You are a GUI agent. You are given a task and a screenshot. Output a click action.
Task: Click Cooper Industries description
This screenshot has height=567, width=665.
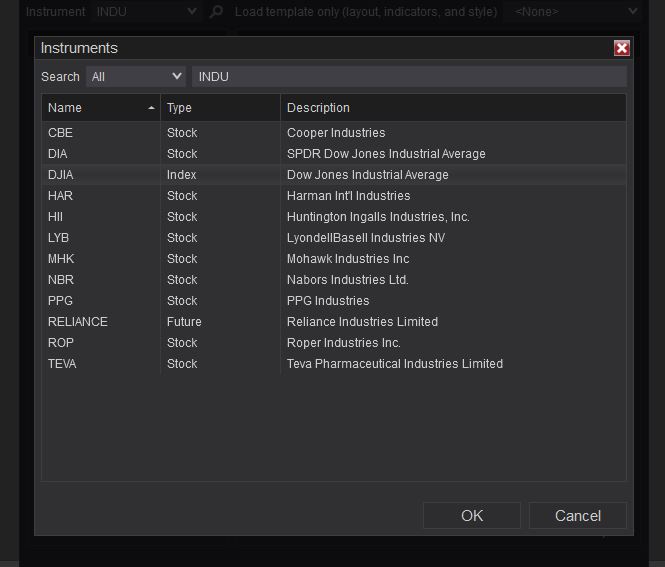336,133
